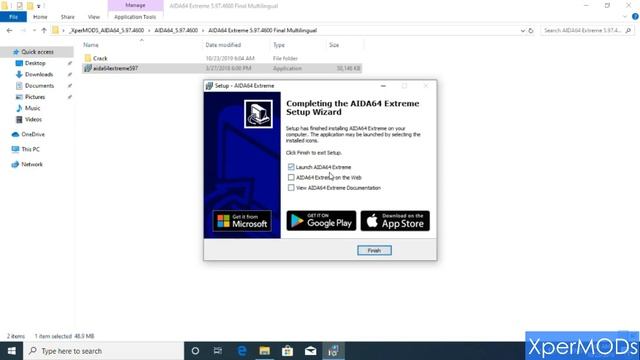
Task: Select the Crack folder
Action: click(100, 58)
